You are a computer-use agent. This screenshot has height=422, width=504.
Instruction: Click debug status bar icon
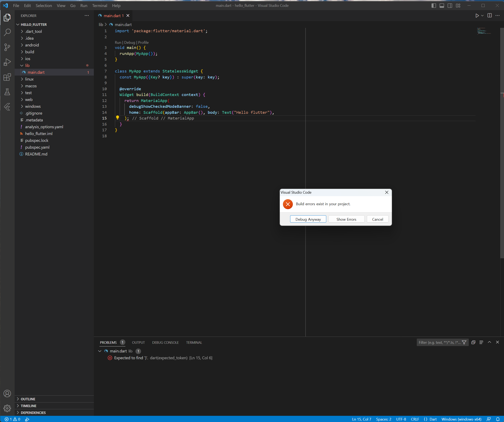pyautogui.click(x=27, y=419)
